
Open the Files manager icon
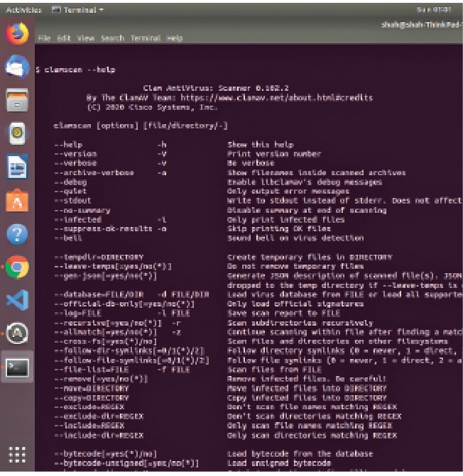click(x=17, y=100)
